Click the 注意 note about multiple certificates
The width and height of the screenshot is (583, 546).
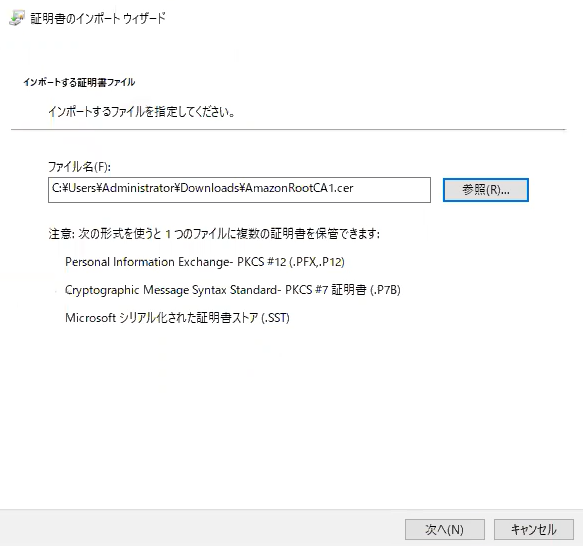click(214, 234)
